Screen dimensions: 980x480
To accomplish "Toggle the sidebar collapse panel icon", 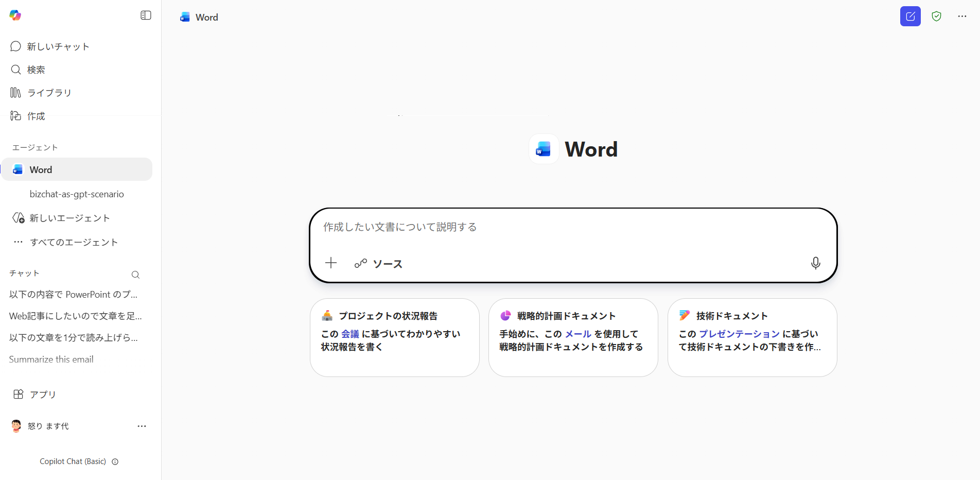I will tap(146, 15).
